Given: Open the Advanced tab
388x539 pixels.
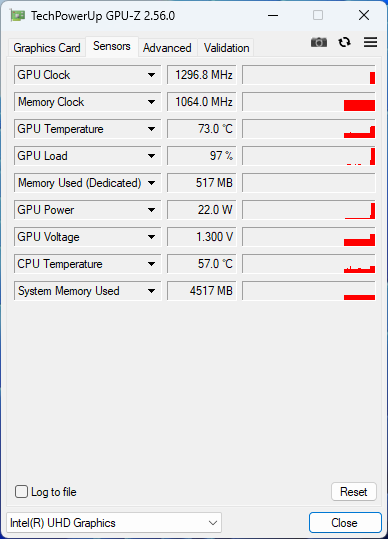Looking at the screenshot, I should point(167,48).
